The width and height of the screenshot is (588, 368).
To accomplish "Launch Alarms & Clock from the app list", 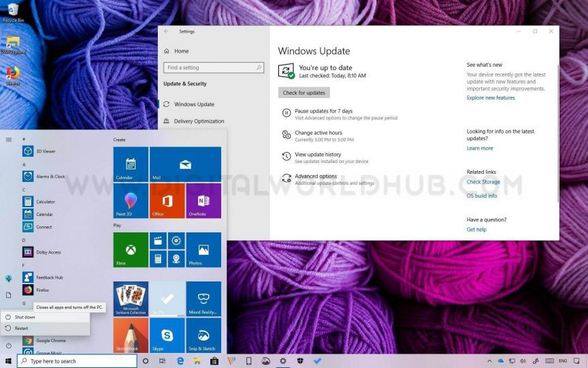I will coord(50,177).
